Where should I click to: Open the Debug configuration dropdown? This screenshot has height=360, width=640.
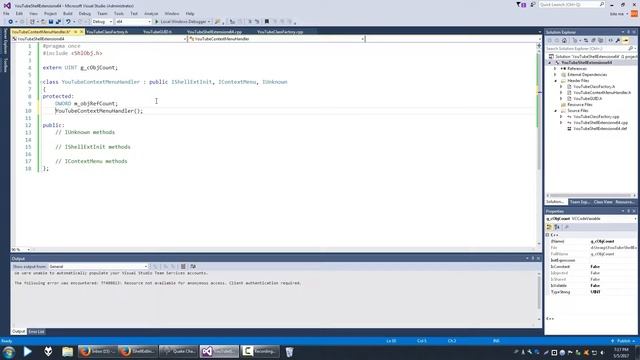(x=102, y=22)
